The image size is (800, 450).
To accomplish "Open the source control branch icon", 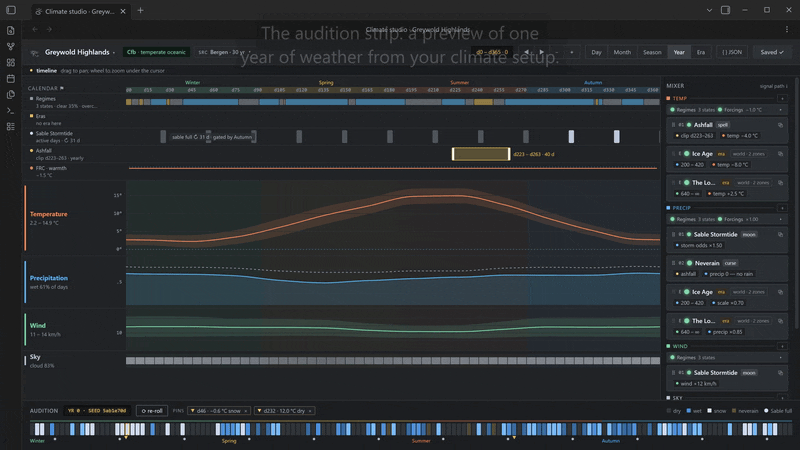I will click(x=11, y=46).
